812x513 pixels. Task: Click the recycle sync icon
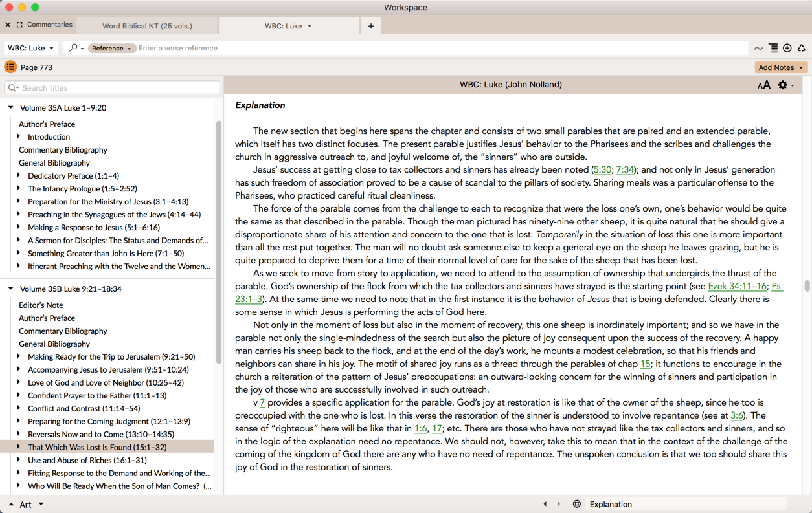coord(802,48)
